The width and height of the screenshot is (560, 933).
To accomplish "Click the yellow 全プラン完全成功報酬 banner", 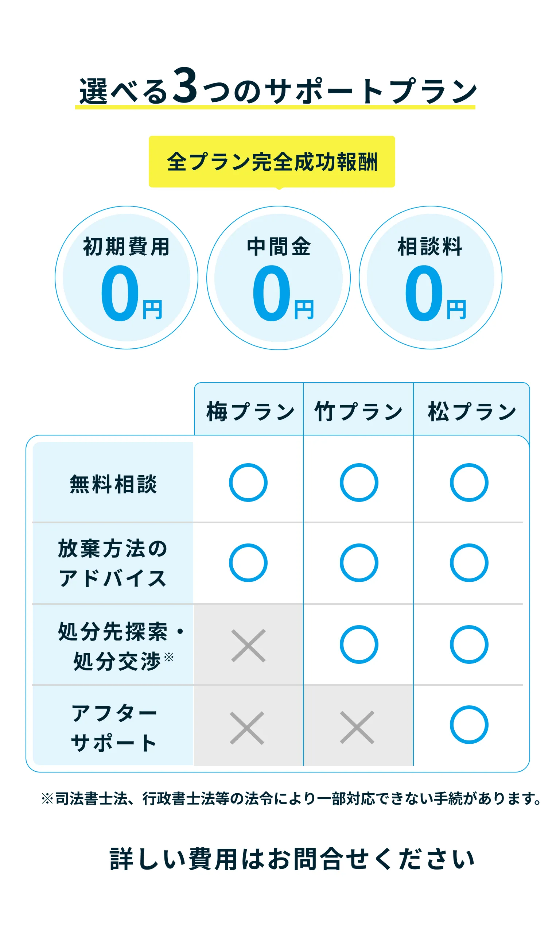I will pos(272,162).
